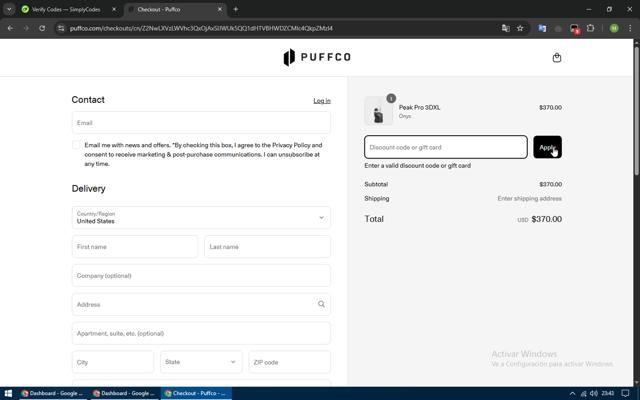The image size is (640, 400).
Task: Click the City field
Action: (x=113, y=362)
